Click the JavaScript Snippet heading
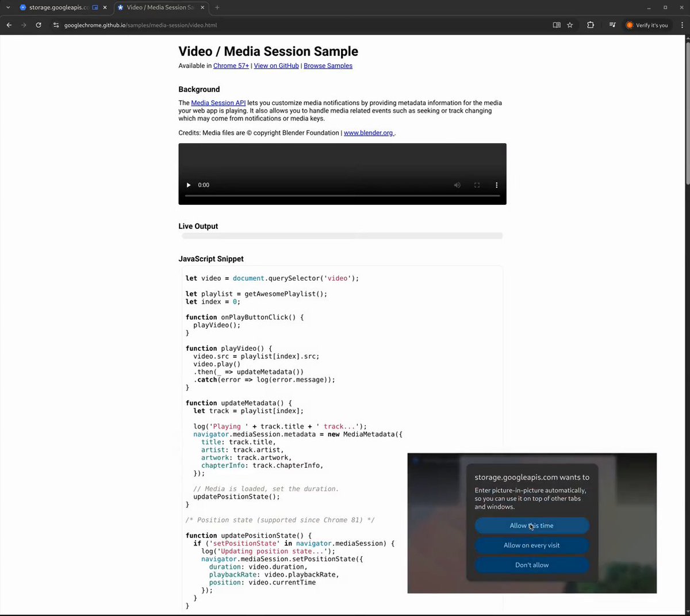690x616 pixels. coord(211,259)
